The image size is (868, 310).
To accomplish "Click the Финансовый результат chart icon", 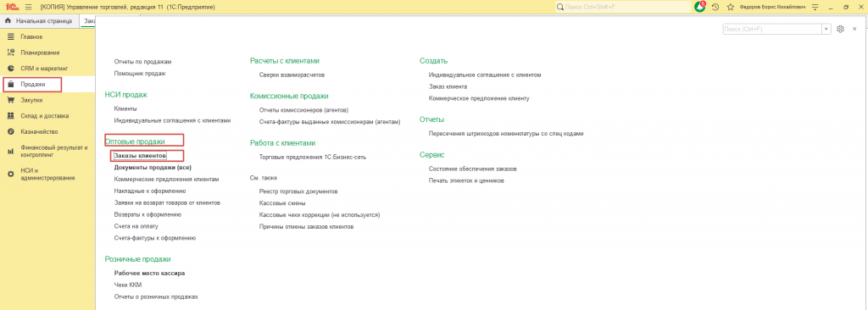I will coord(10,151).
